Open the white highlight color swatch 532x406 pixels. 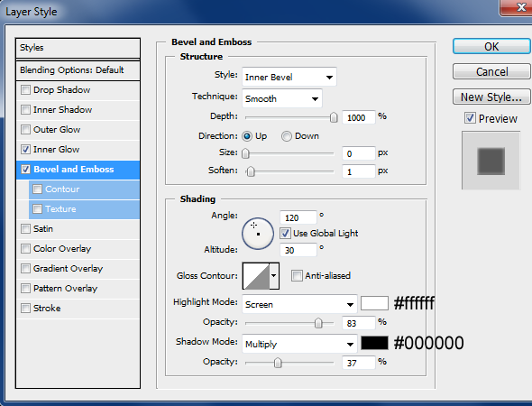pyautogui.click(x=374, y=303)
